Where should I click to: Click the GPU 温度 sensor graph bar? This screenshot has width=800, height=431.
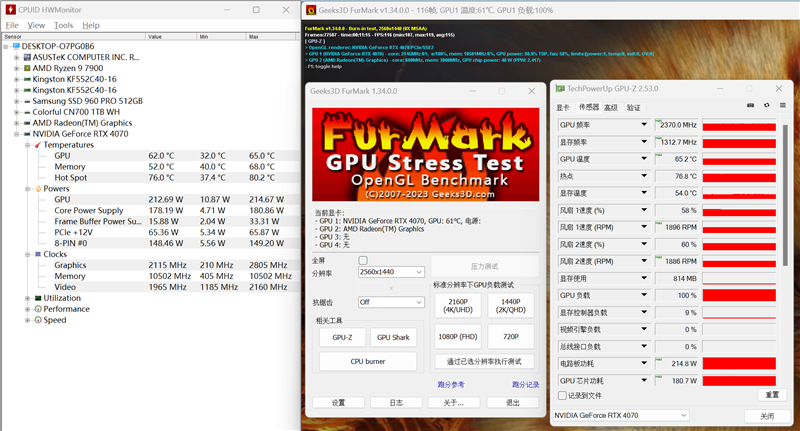click(x=739, y=159)
